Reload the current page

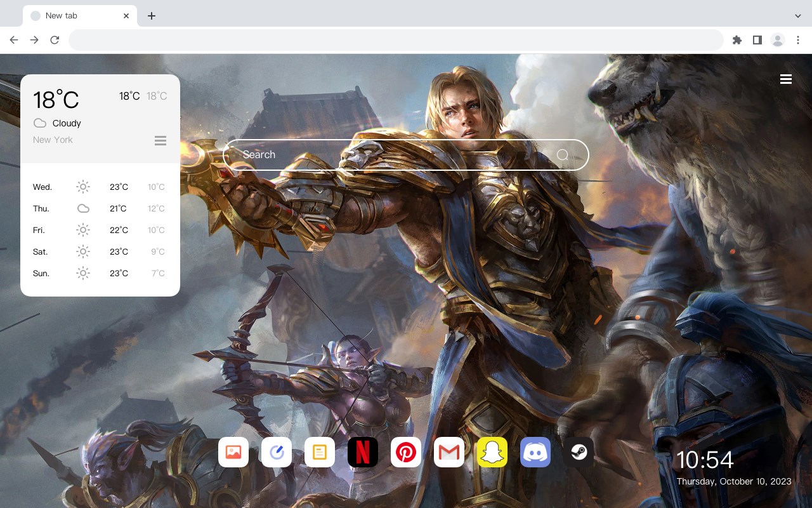point(55,40)
